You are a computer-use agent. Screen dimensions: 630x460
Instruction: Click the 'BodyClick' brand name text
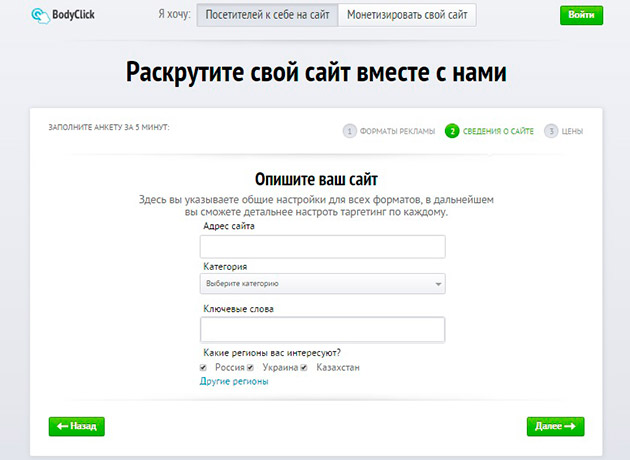pyautogui.click(x=74, y=15)
